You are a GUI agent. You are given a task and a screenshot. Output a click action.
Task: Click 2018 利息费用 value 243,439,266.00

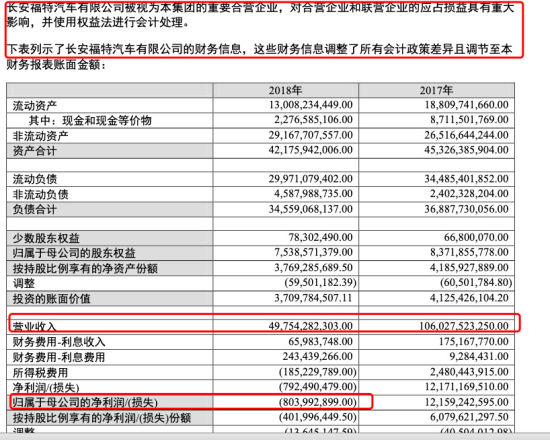(x=317, y=356)
